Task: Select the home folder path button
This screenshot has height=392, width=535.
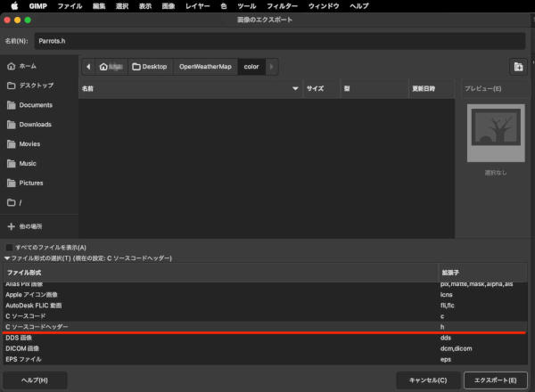Action: [x=111, y=67]
